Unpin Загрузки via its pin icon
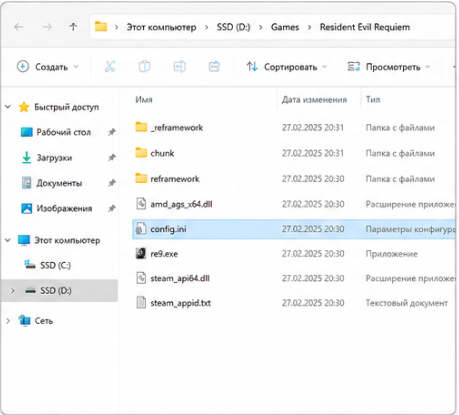Viewport: 459px width, 415px height. [x=112, y=158]
